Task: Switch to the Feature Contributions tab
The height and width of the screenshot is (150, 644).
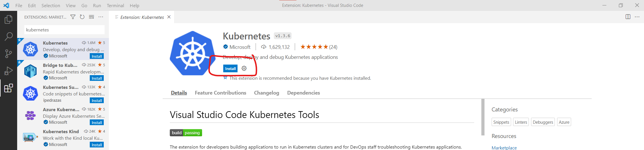Action: pos(220,93)
